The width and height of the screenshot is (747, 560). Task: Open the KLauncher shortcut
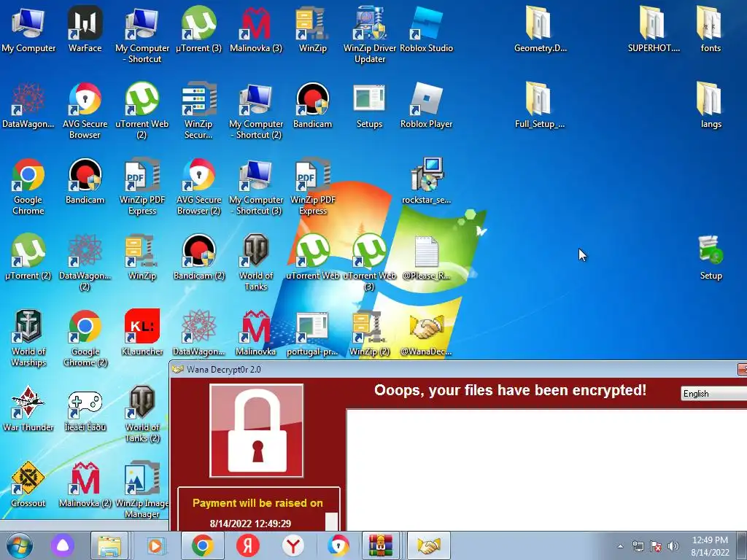[142, 332]
